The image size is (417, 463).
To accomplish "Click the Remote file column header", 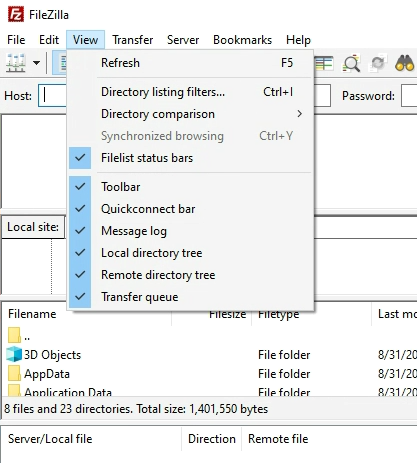I will [x=278, y=439].
